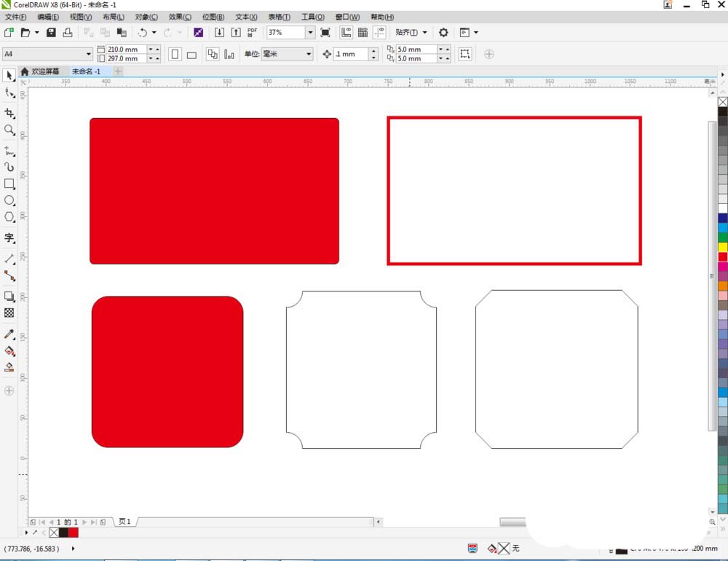Select the Polygon tool
728x561 pixels.
point(9,217)
